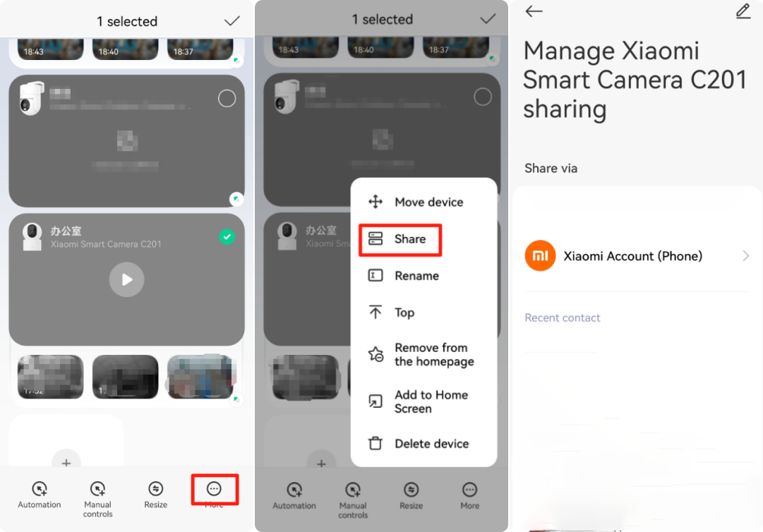The width and height of the screenshot is (763, 532).
Task: Tap the Rename icon in popup menu
Action: tap(376, 276)
